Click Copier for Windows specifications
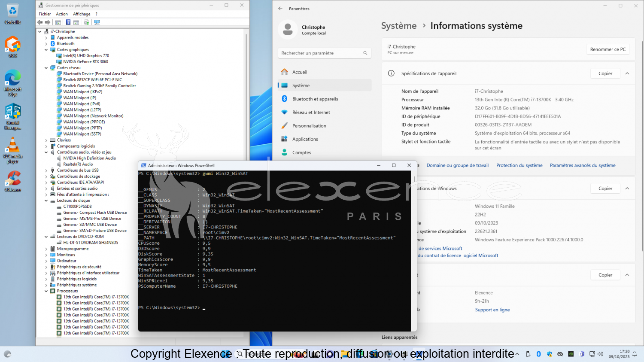Screen dimensions: 644x362 (x=605, y=189)
